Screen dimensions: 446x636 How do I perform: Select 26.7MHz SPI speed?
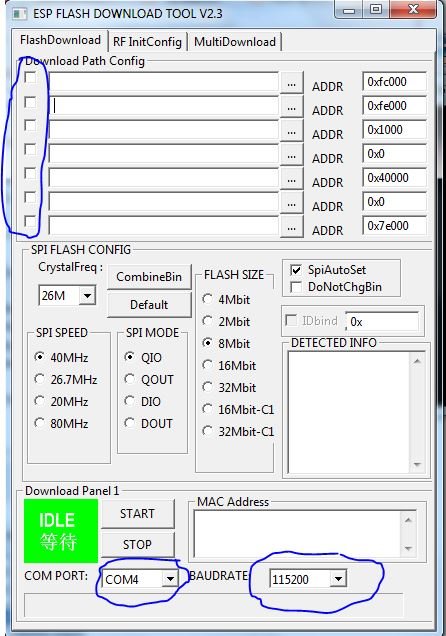(39, 379)
